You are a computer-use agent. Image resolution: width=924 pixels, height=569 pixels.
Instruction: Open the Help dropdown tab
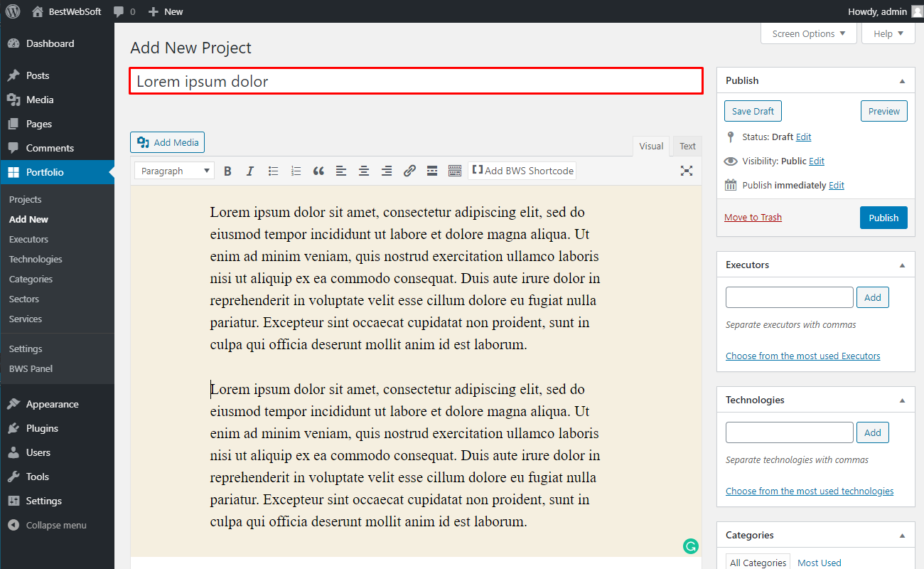click(888, 33)
